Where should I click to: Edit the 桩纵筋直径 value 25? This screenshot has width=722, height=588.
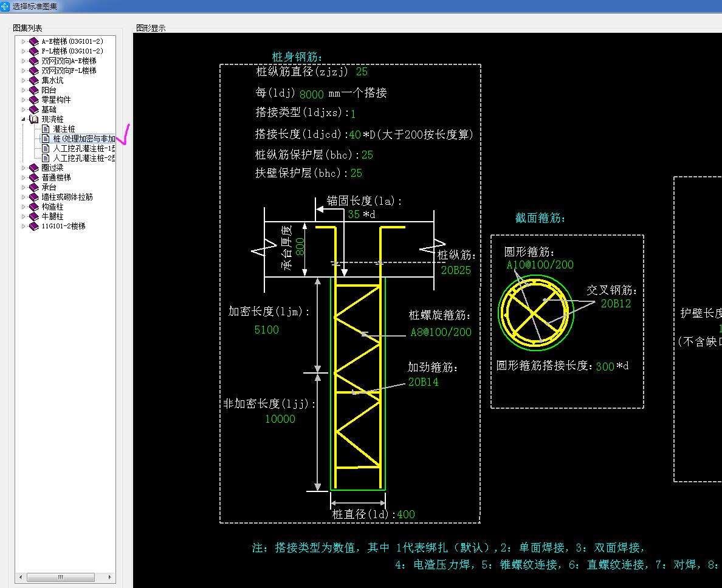[x=362, y=72]
